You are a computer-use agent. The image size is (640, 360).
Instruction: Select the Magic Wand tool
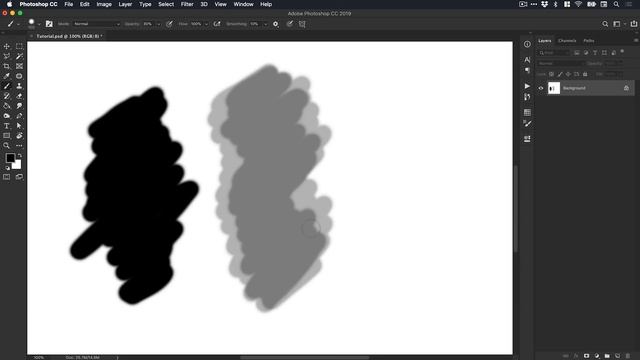point(19,56)
